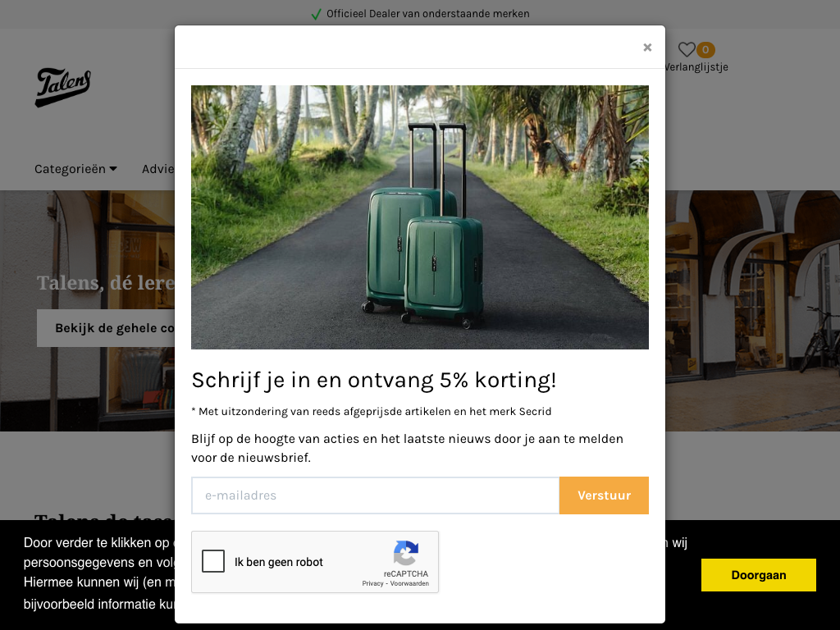Open the Advies menu item
The height and width of the screenshot is (630, 840).
(158, 169)
